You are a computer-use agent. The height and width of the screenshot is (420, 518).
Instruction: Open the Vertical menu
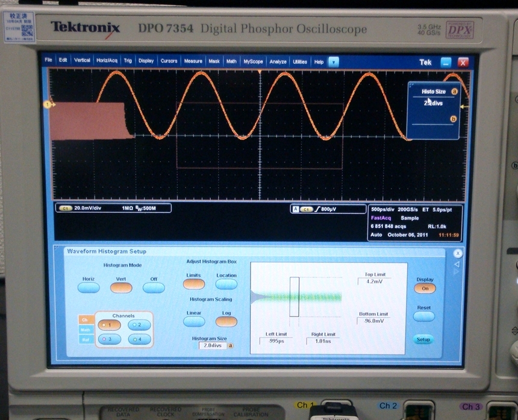82,60
